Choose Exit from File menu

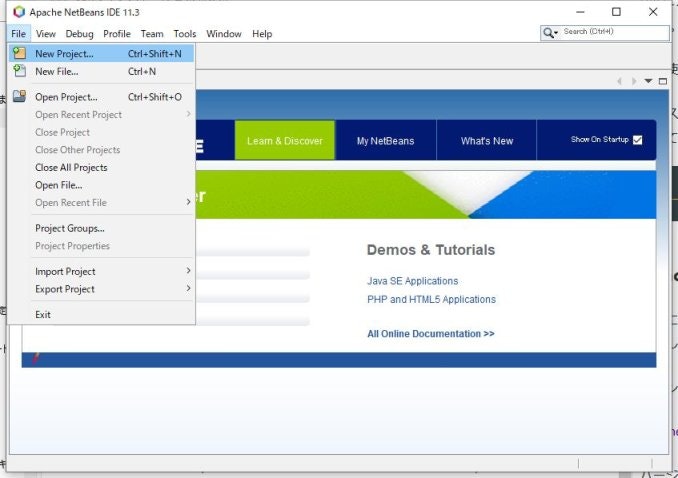pyautogui.click(x=101, y=314)
